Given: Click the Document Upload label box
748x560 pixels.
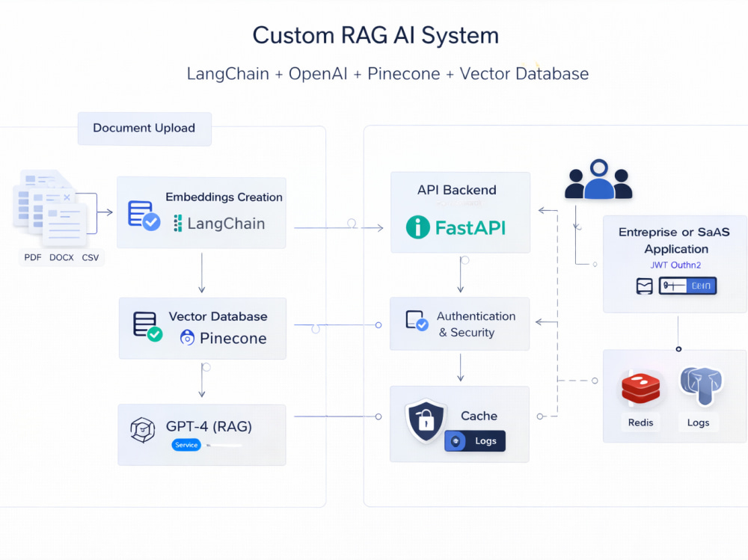Looking at the screenshot, I should [144, 129].
